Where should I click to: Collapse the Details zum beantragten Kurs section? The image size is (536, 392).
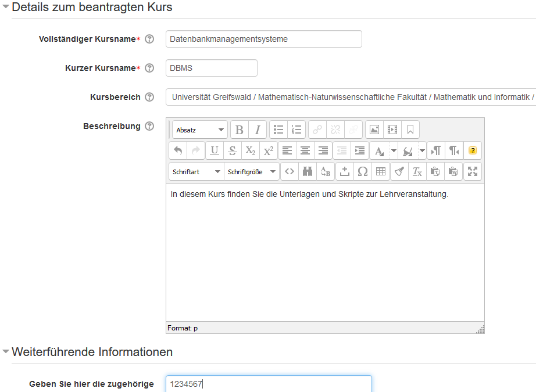pyautogui.click(x=6, y=8)
